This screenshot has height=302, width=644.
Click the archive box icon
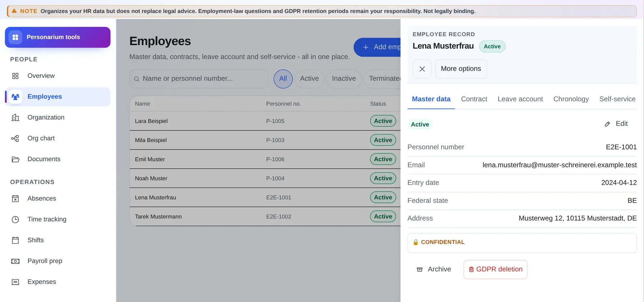coord(420,269)
